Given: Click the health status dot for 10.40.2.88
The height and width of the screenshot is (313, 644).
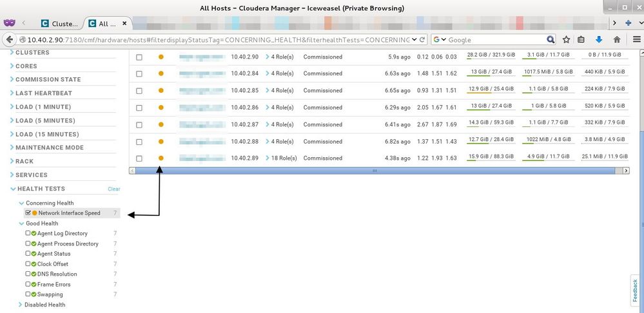Looking at the screenshot, I should [x=161, y=142].
